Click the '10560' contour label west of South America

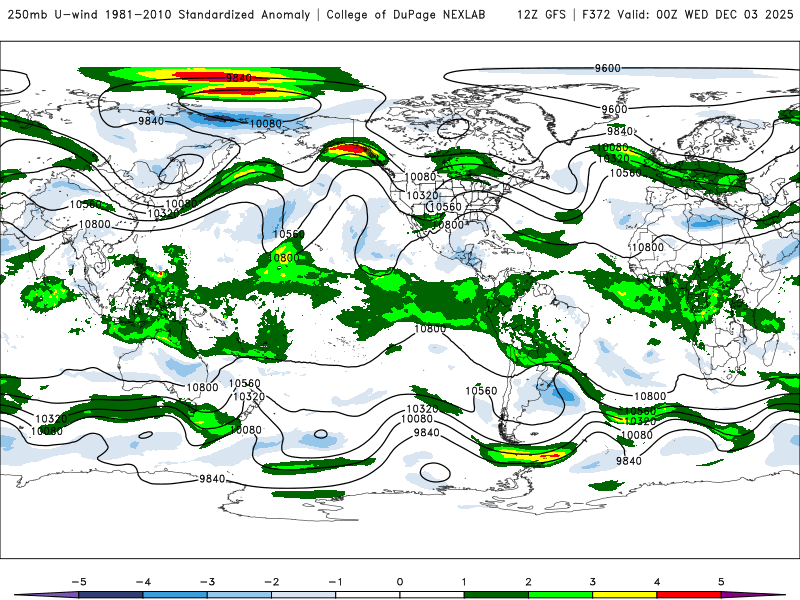[x=481, y=391]
